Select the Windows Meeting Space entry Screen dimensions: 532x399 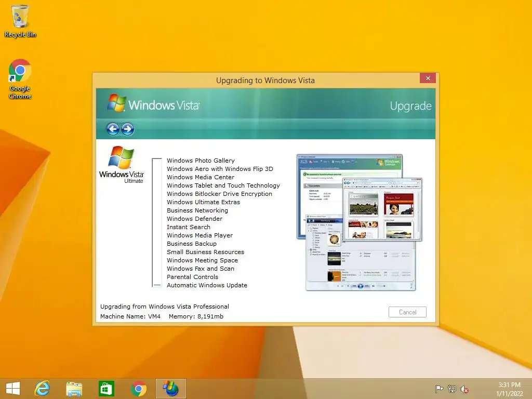pos(202,260)
